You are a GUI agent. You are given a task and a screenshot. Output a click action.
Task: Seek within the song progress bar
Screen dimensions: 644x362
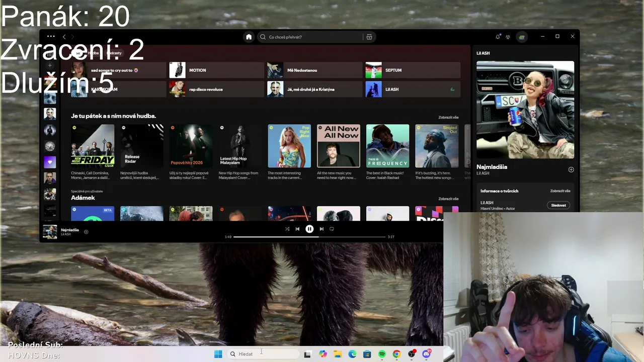[x=309, y=237]
